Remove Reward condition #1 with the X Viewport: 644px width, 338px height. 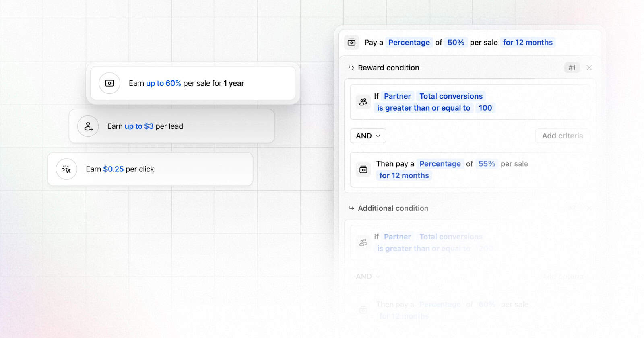(x=589, y=68)
